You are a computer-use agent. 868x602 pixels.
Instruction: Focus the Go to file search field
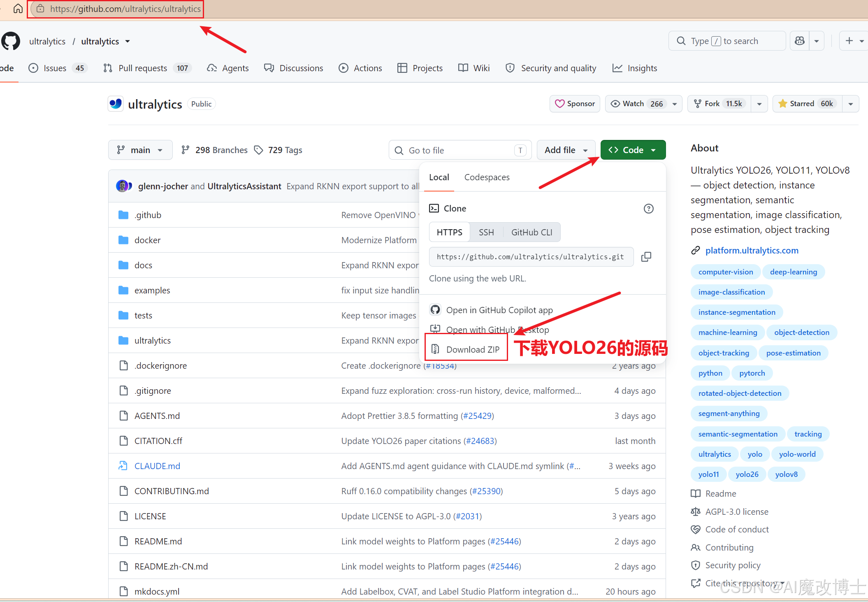[x=460, y=150]
